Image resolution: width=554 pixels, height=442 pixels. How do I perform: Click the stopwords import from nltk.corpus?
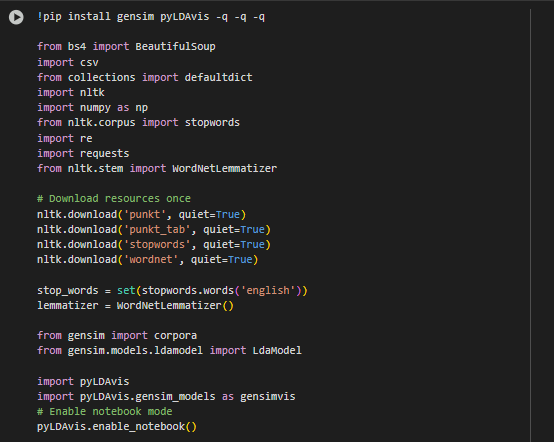pos(212,123)
